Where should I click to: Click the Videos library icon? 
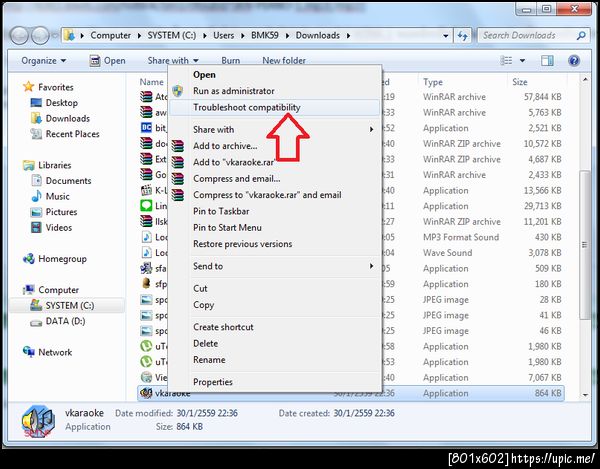click(36, 228)
